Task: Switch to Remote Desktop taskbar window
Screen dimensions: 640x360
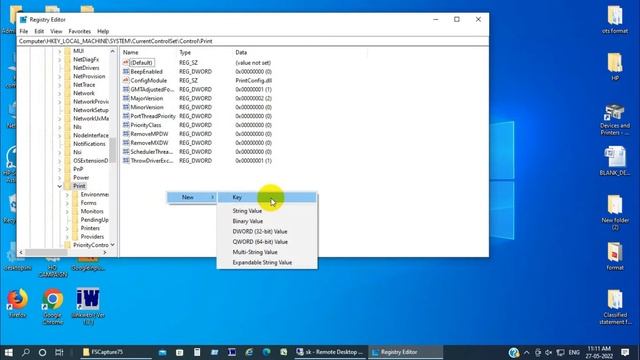Action: (x=330, y=352)
